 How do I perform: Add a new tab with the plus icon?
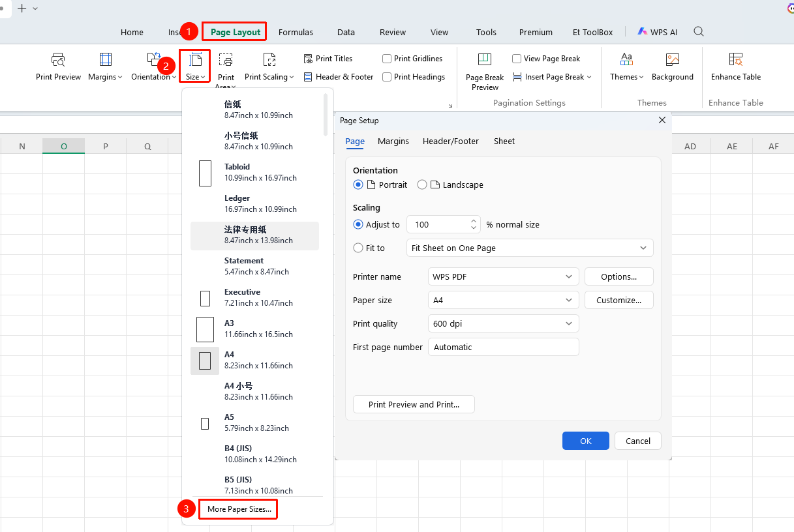coord(22,8)
